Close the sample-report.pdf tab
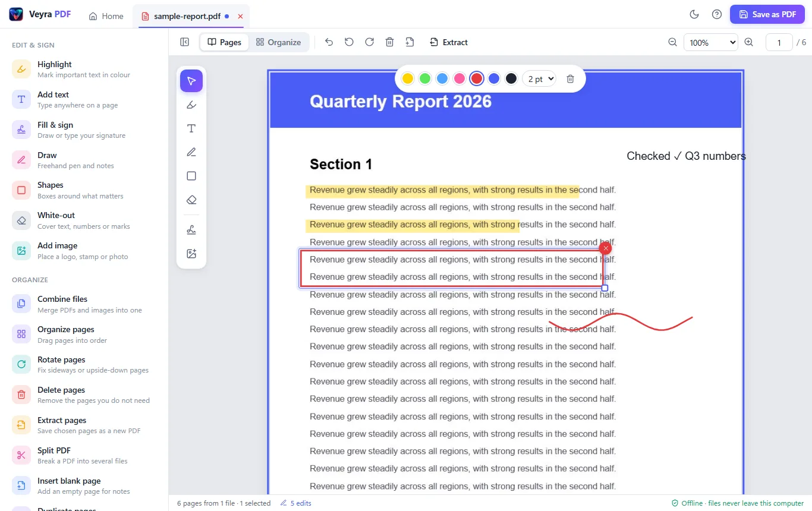Screen dimensions: 812x511 click(x=240, y=17)
